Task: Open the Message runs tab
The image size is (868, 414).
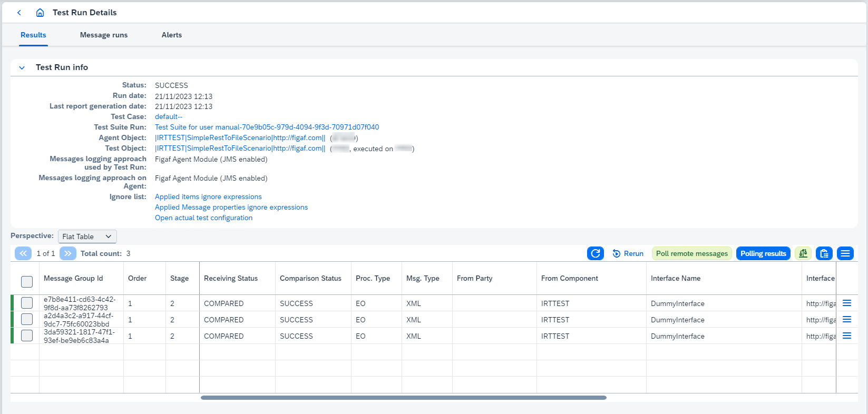Action: (104, 35)
